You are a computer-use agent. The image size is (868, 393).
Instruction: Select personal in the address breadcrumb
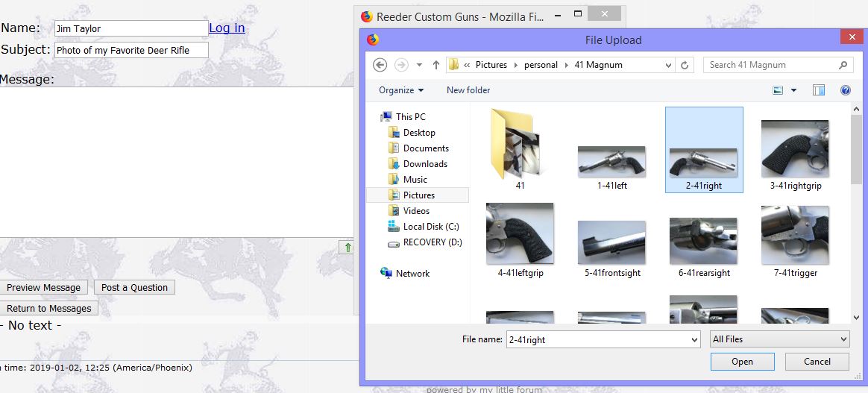coord(541,65)
